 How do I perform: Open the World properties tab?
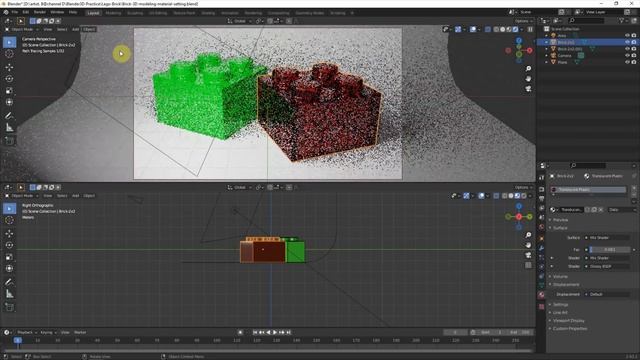[542, 227]
